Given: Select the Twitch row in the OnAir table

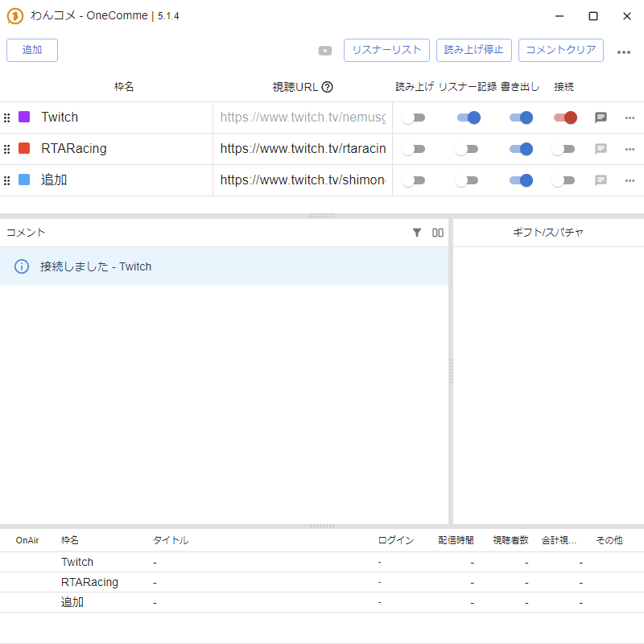Looking at the screenshot, I should [x=77, y=562].
